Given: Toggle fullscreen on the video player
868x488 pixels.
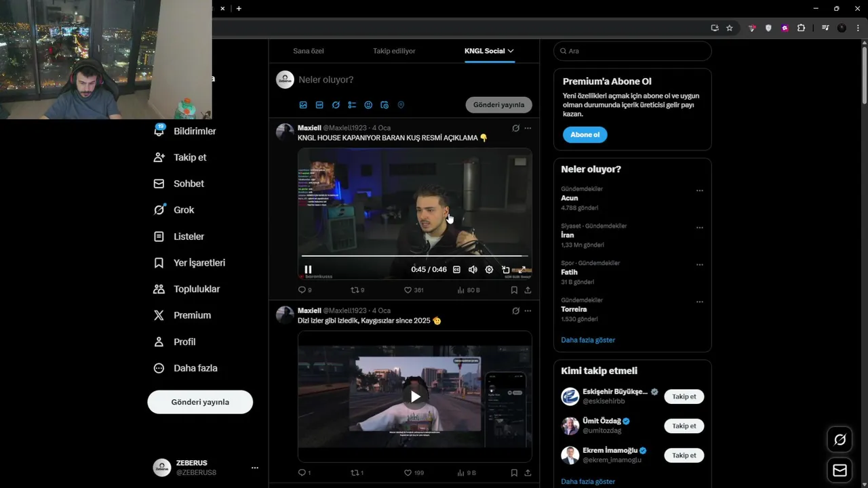Looking at the screenshot, I should click(522, 270).
